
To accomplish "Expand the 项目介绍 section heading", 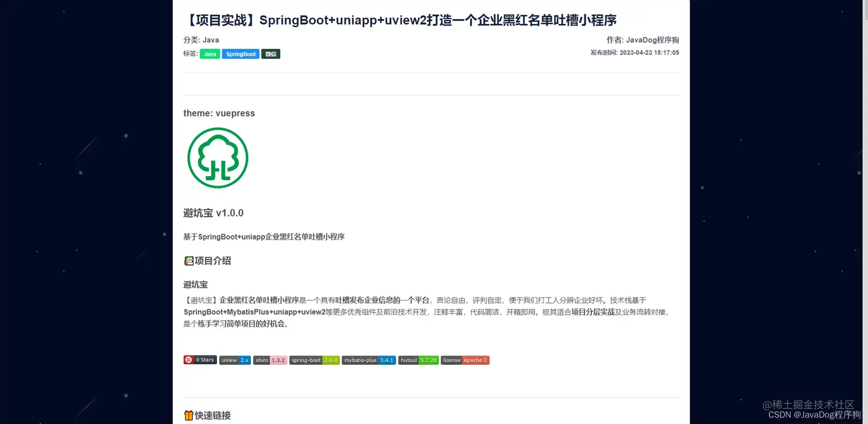I will [214, 260].
